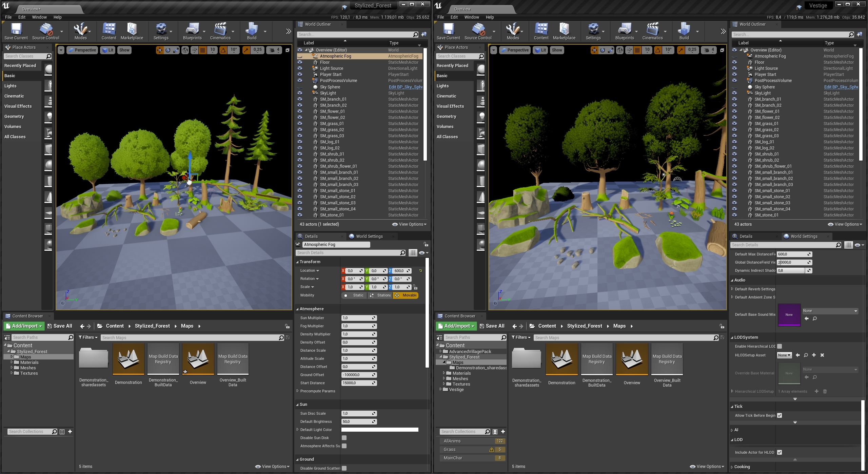Click Default Light Color white swatch
The width and height of the screenshot is (868, 474).
pos(379,430)
